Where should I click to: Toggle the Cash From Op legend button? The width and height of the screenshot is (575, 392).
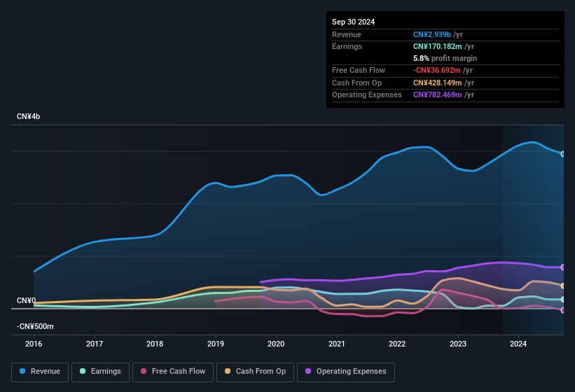[x=255, y=372]
